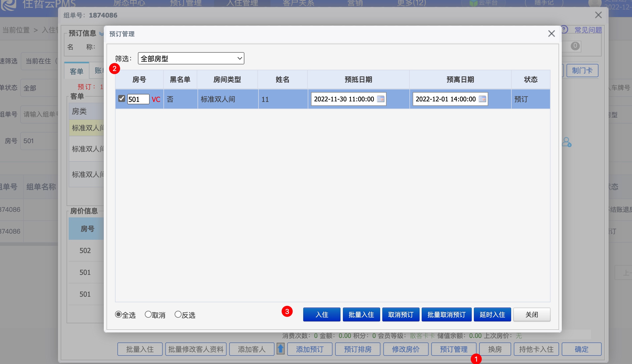Viewport: 632px width, 364px height.
Task: Open the 全部房型 filter dropdown
Action: coord(191,58)
